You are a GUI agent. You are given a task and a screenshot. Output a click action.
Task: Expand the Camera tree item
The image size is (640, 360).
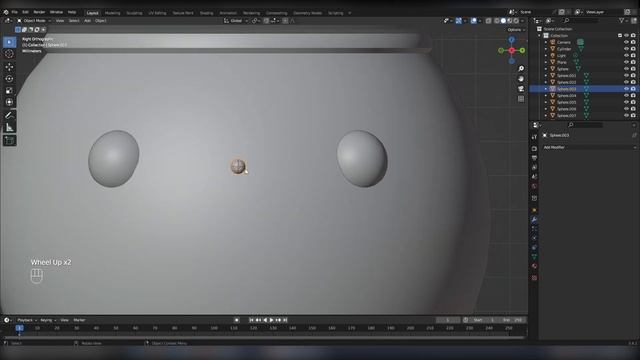pos(546,42)
